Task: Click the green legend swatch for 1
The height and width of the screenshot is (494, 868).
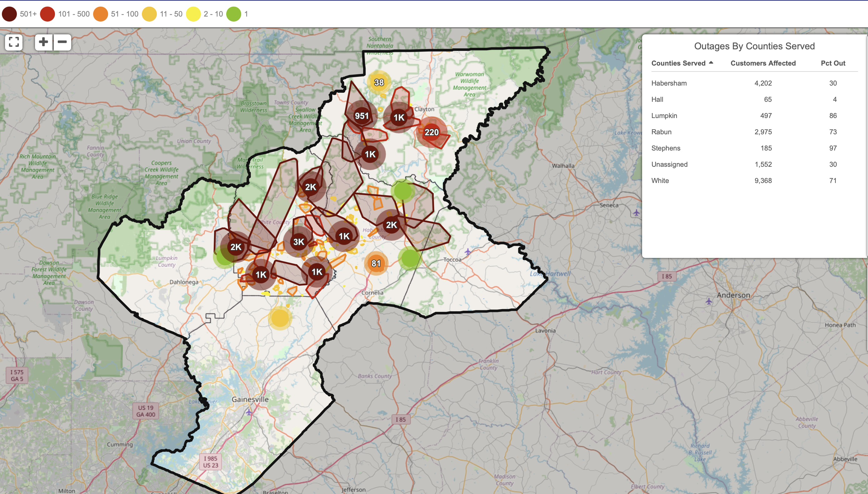Action: 233,14
